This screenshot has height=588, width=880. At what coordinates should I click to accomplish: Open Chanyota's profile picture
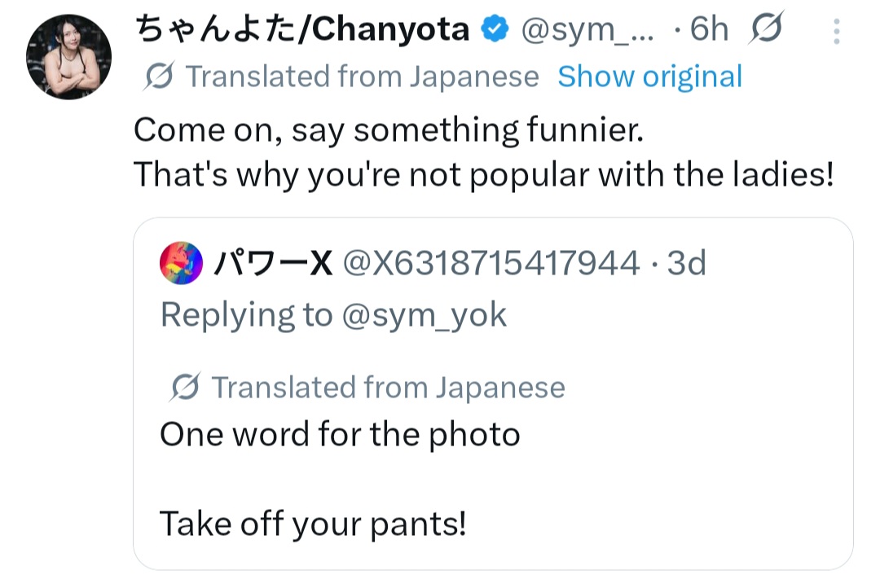(x=68, y=56)
